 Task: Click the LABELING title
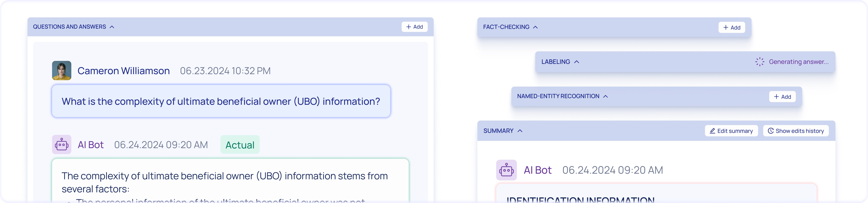556,62
